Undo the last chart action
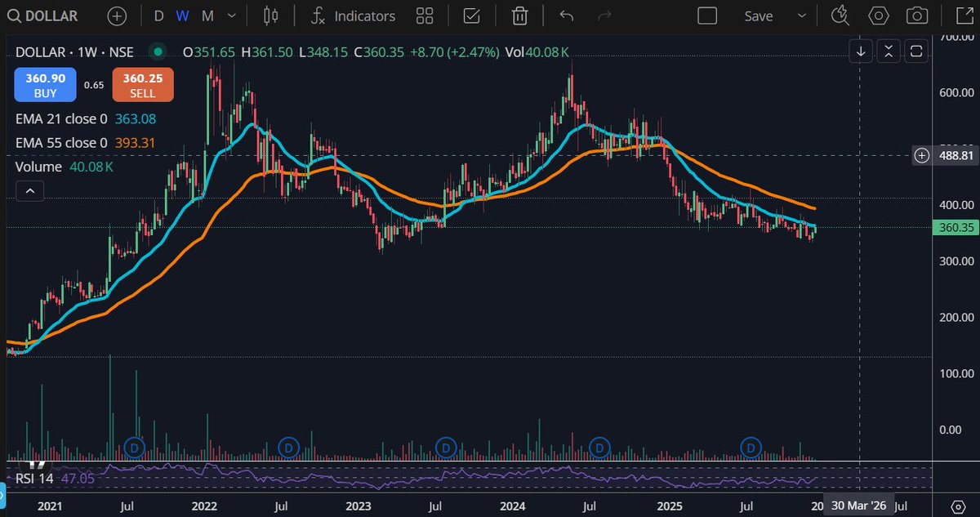The width and height of the screenshot is (980, 517). [565, 16]
